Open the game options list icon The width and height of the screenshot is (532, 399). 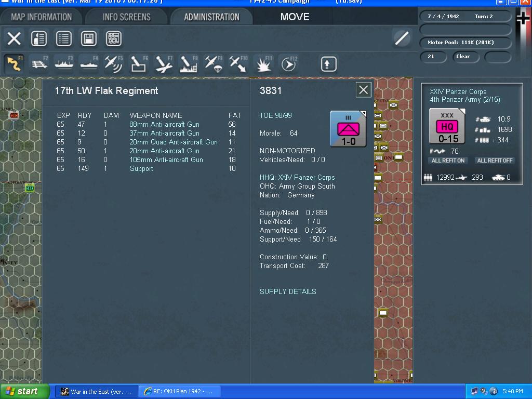click(64, 38)
